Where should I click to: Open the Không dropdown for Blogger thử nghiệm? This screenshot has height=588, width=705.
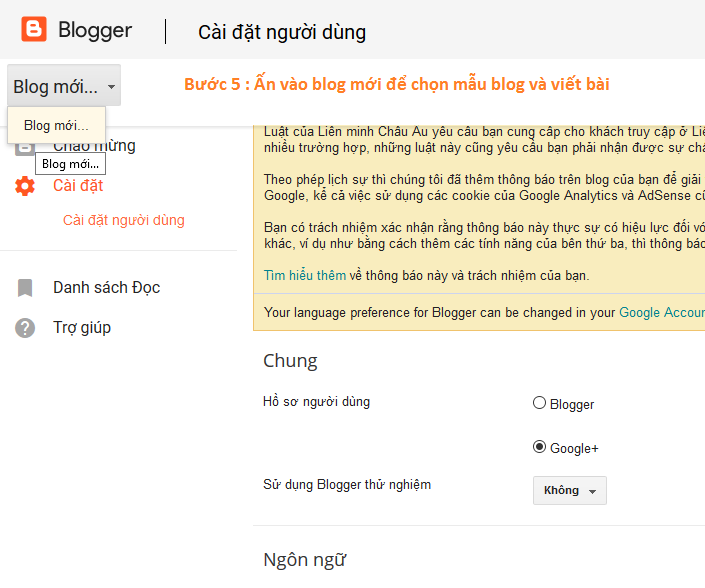[570, 490]
